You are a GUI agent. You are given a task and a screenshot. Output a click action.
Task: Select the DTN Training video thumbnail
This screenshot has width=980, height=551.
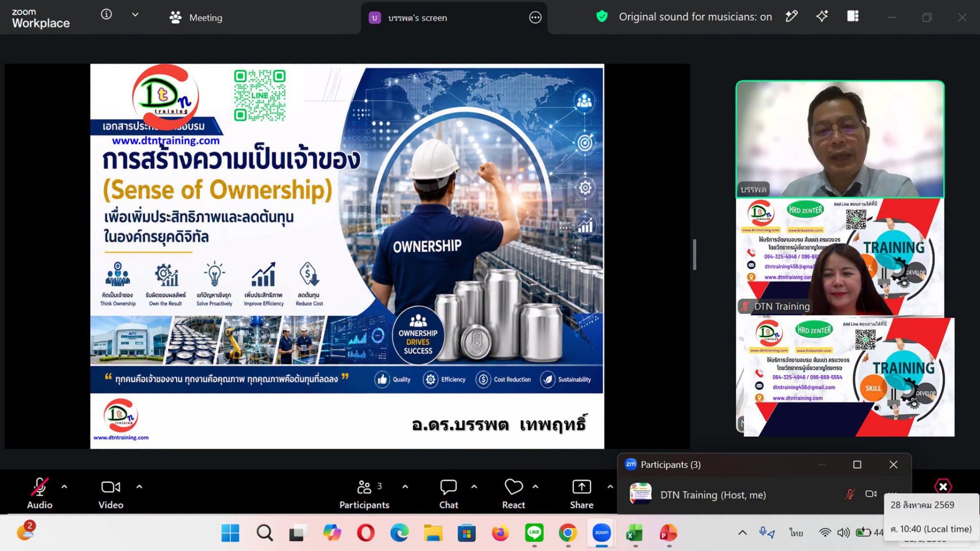(x=840, y=257)
